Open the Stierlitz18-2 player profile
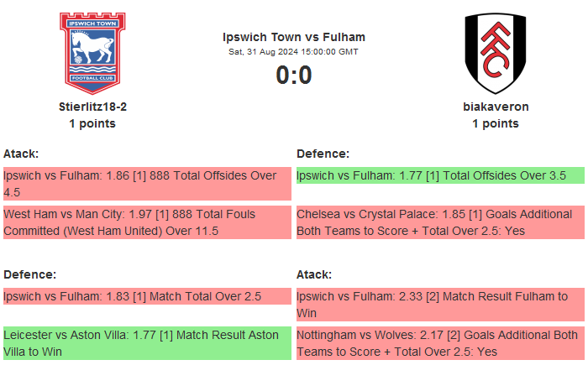The height and width of the screenshot is (386, 588). coord(92,107)
